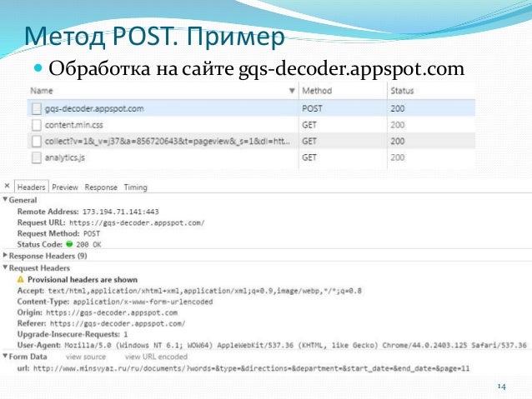
Task: Select the gqs-decoder.appspot.com request row
Action: click(x=251, y=108)
